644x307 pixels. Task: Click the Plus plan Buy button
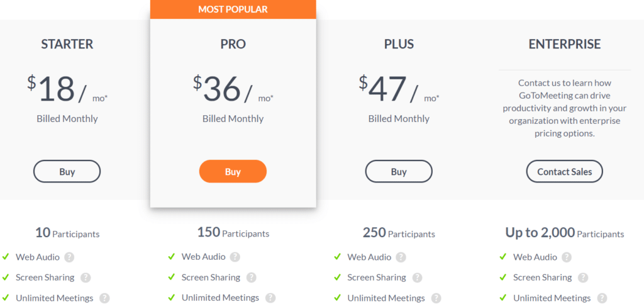pyautogui.click(x=399, y=171)
